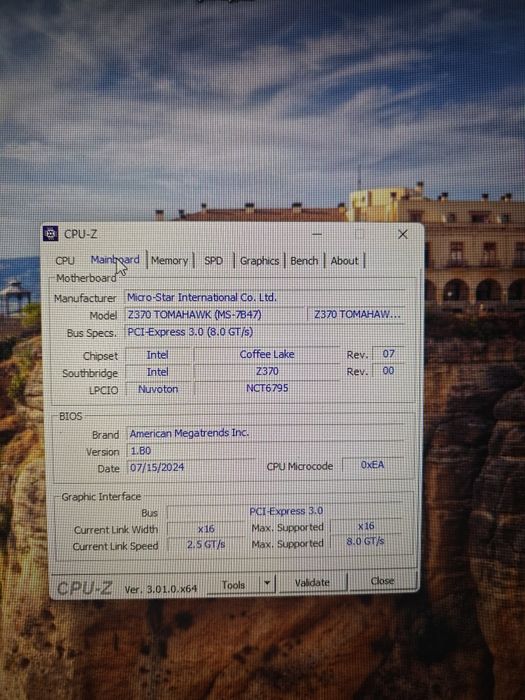
Task: Click the CPU Microcode 0xEA field
Action: (x=372, y=465)
